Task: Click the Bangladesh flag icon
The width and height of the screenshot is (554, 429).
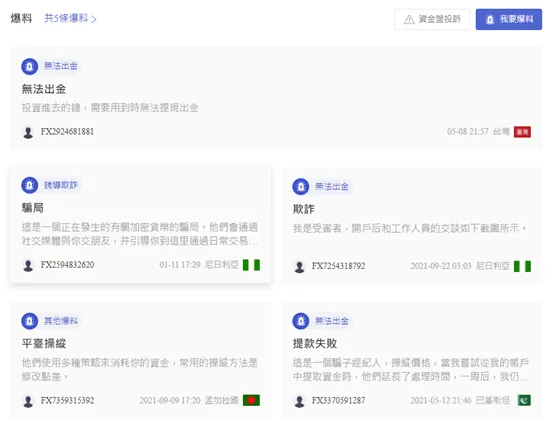Action: [x=251, y=400]
